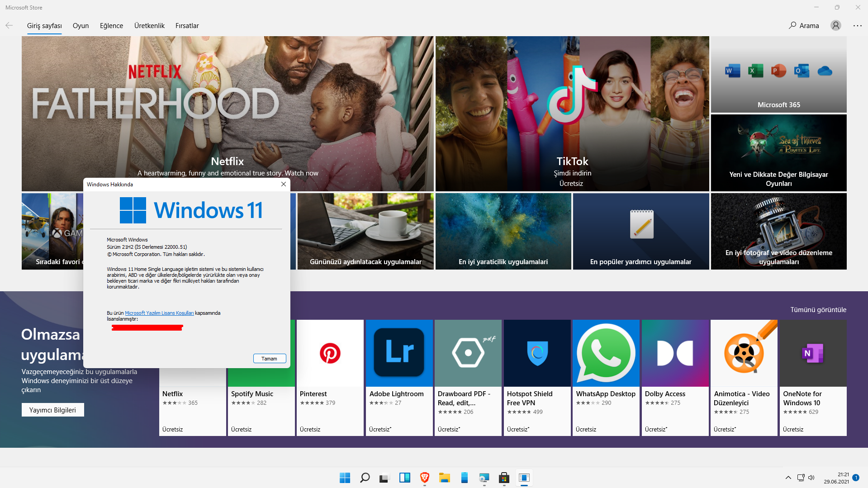This screenshot has width=868, height=488.
Task: Click the En popüler yardımcı uygulamalar caption
Action: pyautogui.click(x=640, y=262)
